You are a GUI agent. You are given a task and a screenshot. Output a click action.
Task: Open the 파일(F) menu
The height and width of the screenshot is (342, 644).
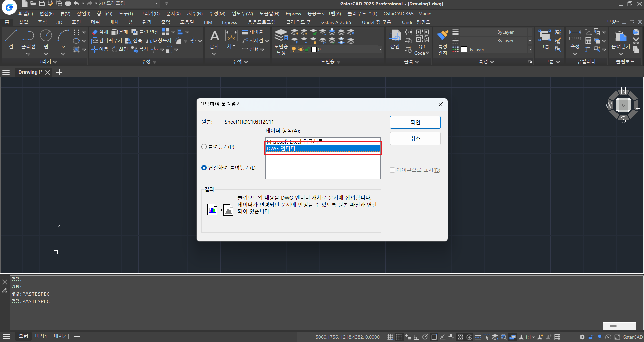pos(25,14)
